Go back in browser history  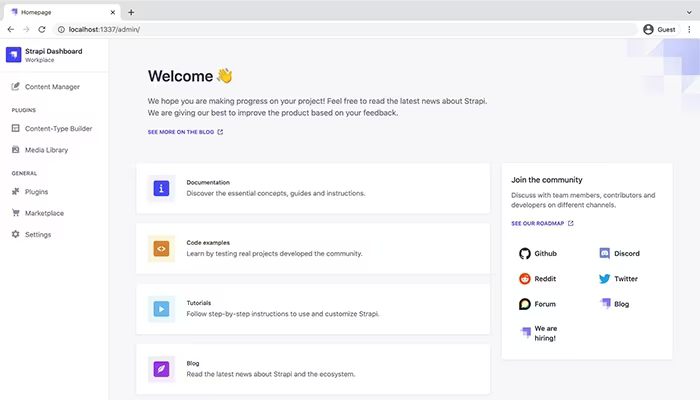click(11, 29)
